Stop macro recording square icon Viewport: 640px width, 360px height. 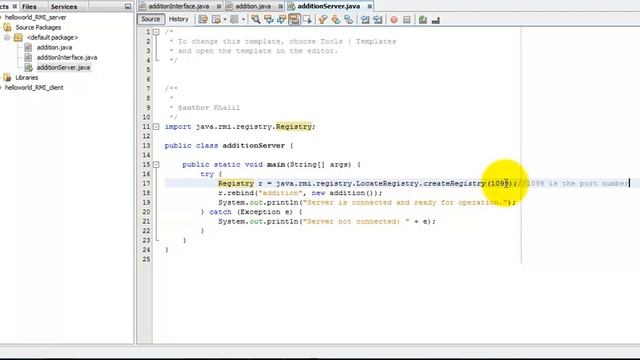point(407,20)
